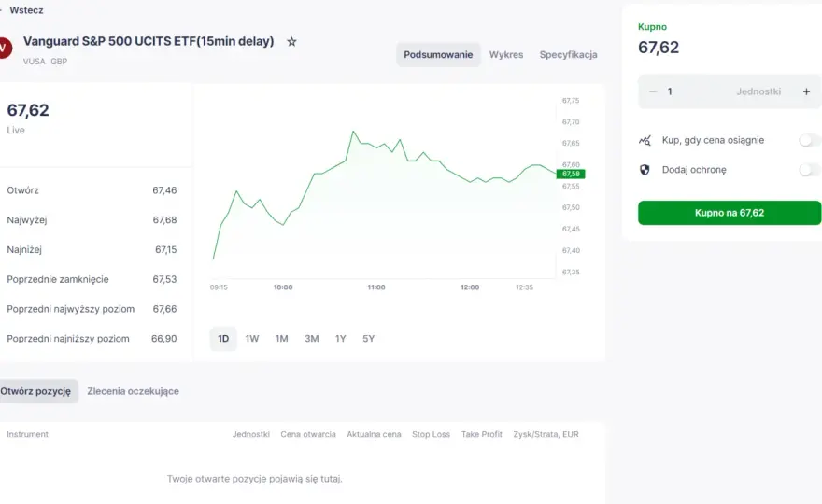The height and width of the screenshot is (504, 822).
Task: Click the shield protection icon
Action: [x=645, y=170]
